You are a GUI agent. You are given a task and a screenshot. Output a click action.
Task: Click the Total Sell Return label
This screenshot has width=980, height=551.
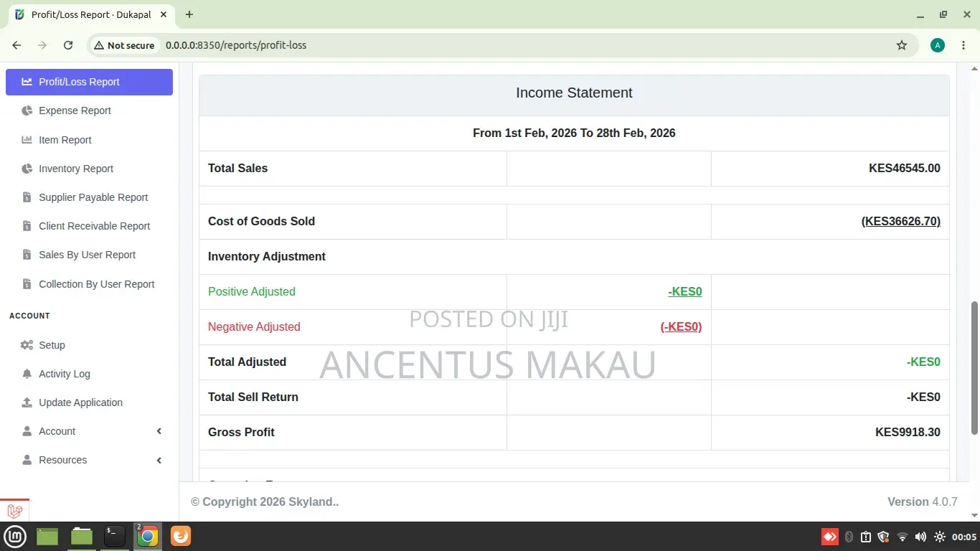[253, 397]
